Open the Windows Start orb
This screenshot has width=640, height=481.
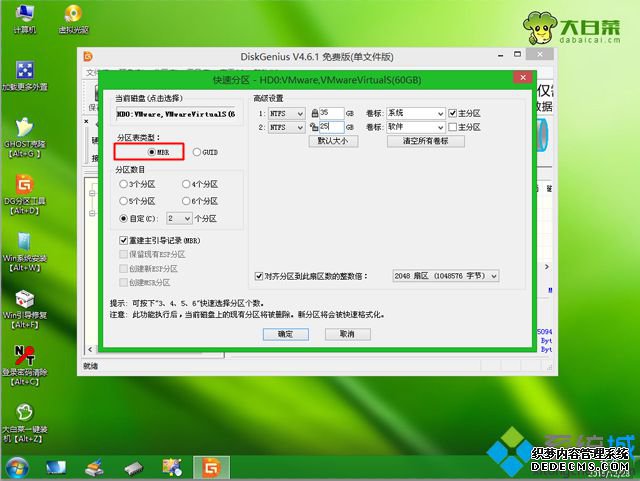click(x=17, y=468)
